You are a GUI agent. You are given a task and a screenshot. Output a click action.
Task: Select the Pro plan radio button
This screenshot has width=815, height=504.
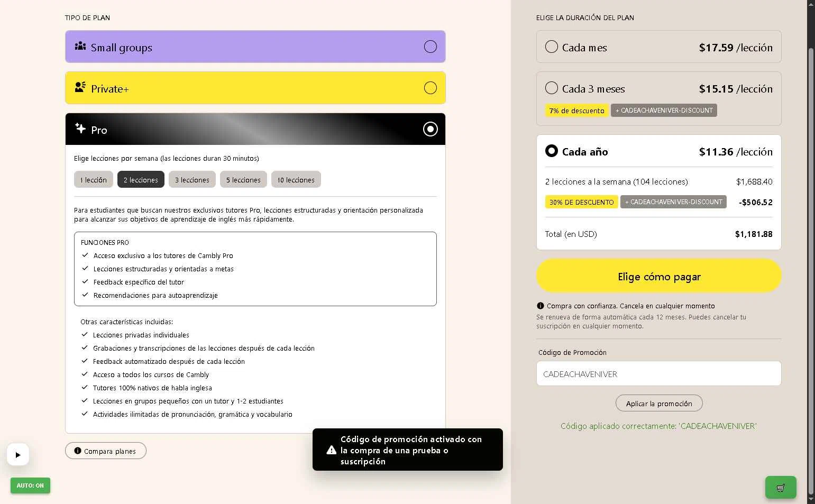coord(431,129)
